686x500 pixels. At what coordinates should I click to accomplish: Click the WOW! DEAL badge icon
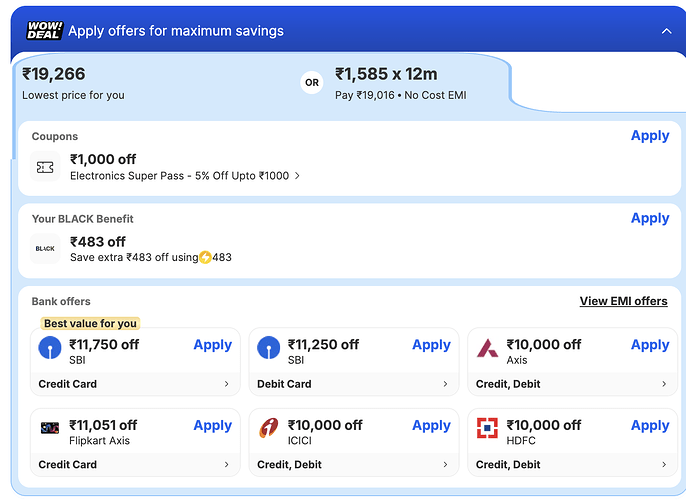coord(44,30)
